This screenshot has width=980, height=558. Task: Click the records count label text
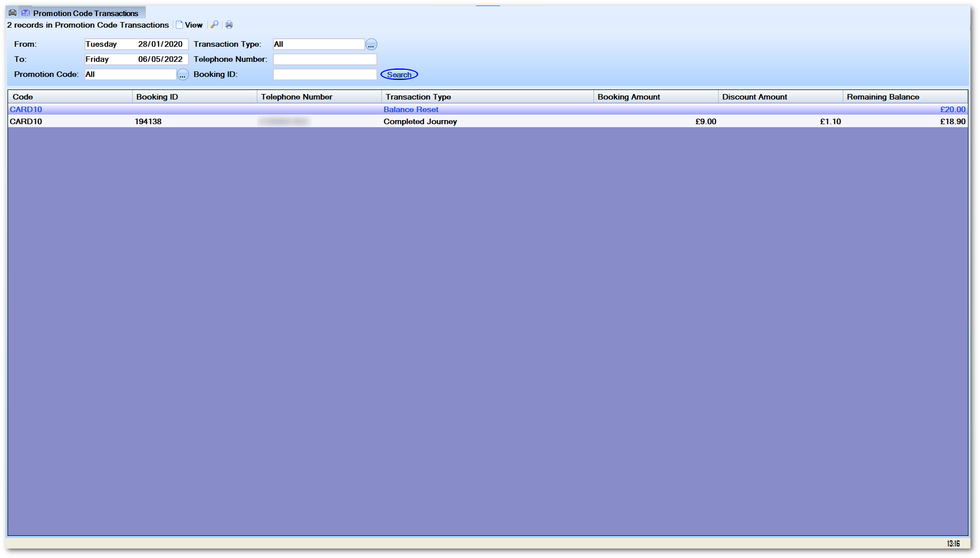coord(88,25)
